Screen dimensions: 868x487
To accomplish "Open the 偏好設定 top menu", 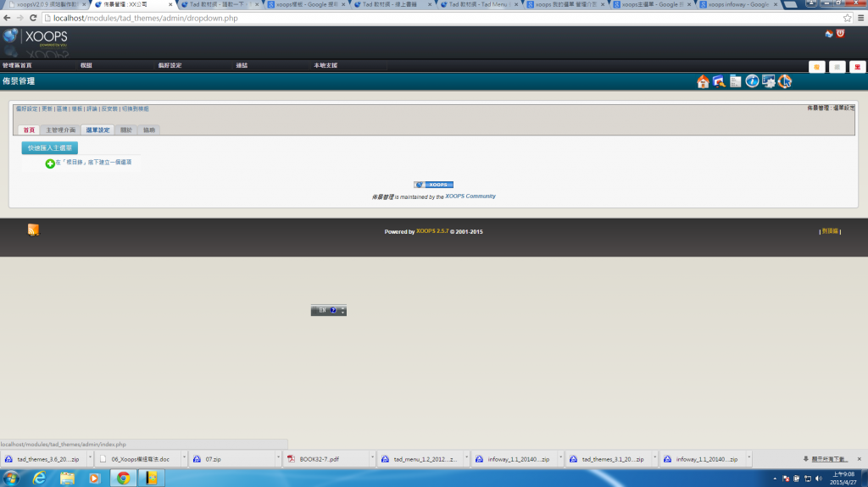I will 170,65.
